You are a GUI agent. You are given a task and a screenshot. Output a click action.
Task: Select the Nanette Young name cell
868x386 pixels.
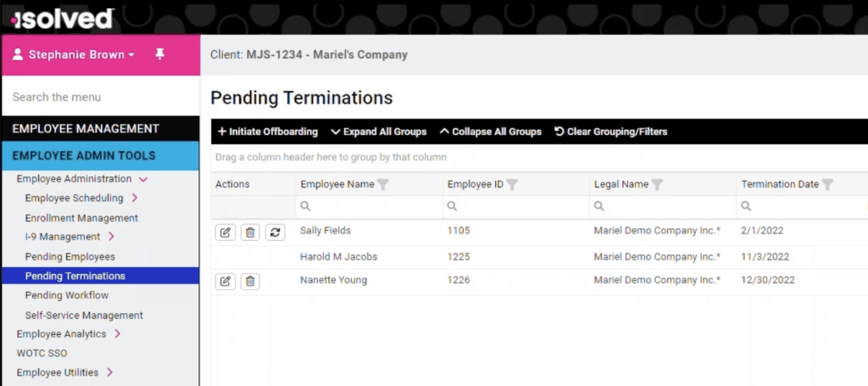click(x=333, y=280)
